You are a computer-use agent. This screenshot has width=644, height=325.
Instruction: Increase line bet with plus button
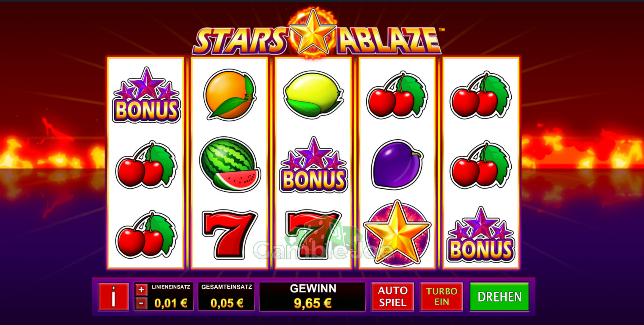coord(142,290)
